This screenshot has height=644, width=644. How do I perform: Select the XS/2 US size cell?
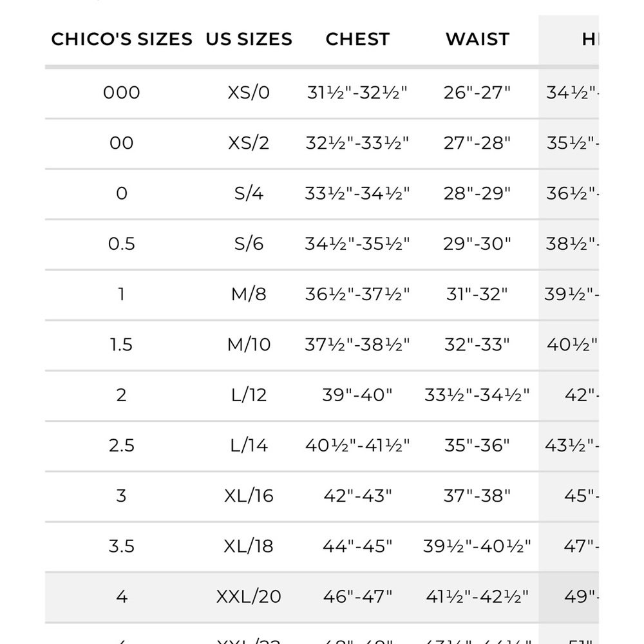pyautogui.click(x=249, y=144)
